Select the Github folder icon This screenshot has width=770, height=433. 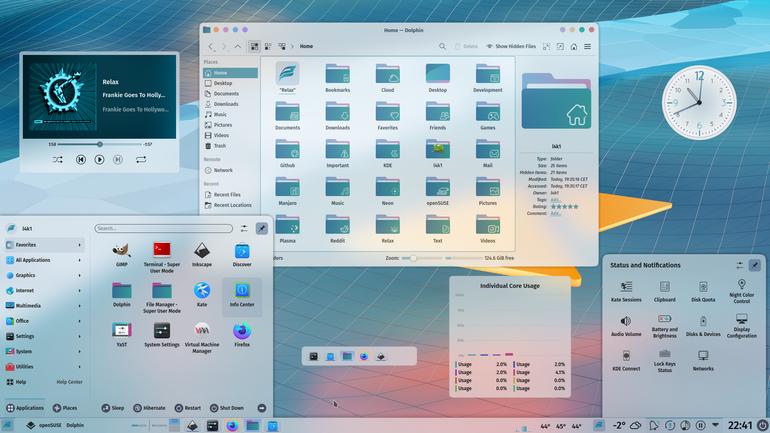point(287,150)
